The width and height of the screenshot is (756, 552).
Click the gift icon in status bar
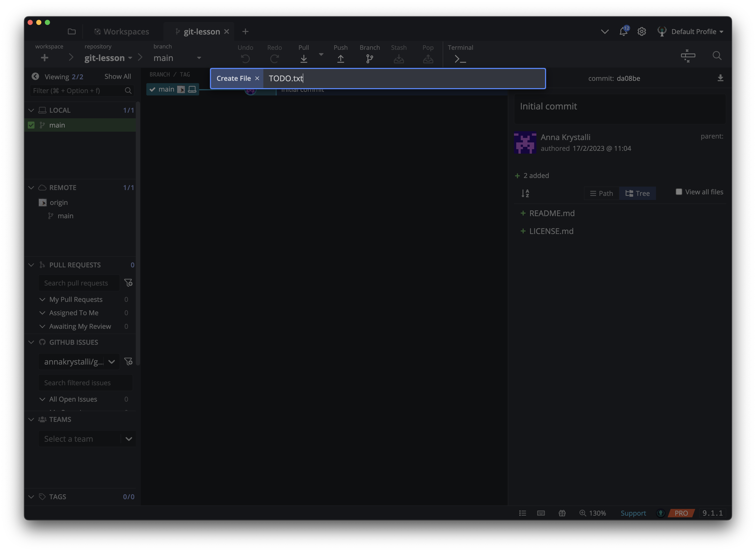point(562,513)
